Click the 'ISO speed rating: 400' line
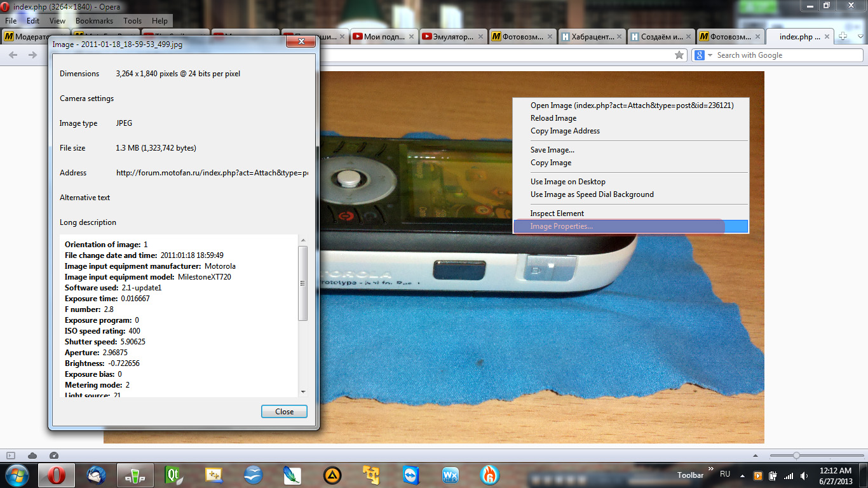 point(102,331)
